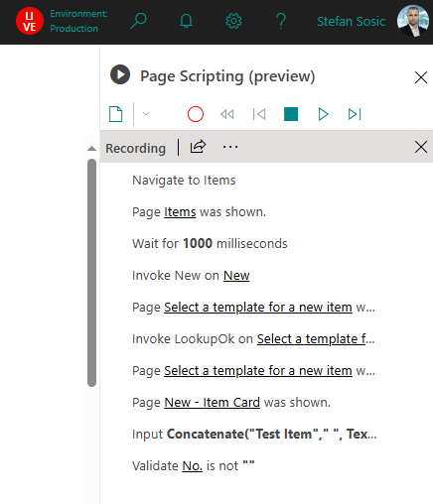
Task: Run next step with skip-forward icon
Action: 355,114
